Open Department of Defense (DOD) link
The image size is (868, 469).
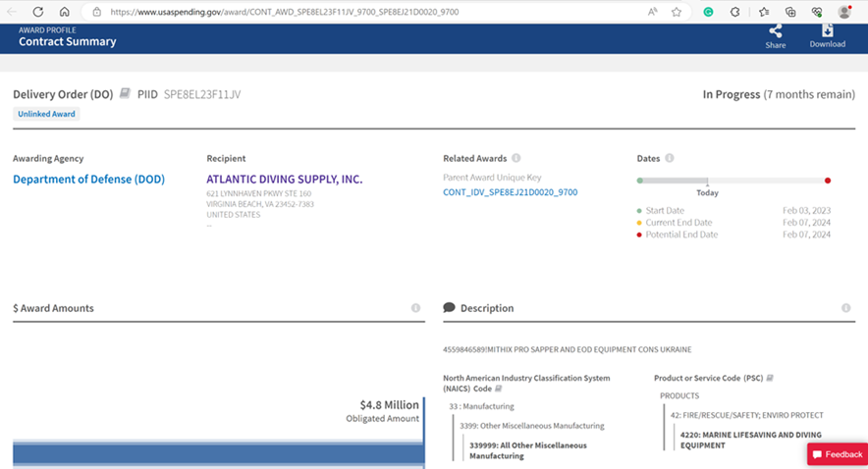click(89, 180)
